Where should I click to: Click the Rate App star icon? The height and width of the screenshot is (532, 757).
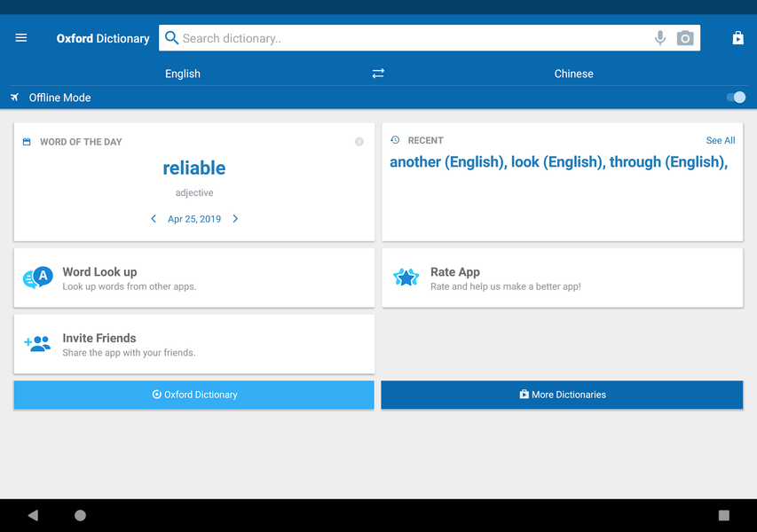coord(406,278)
